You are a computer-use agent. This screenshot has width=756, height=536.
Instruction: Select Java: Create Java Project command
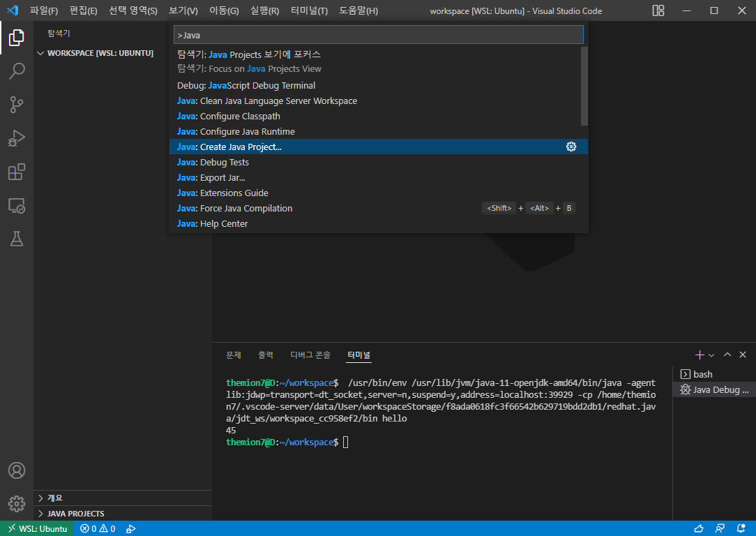point(379,147)
